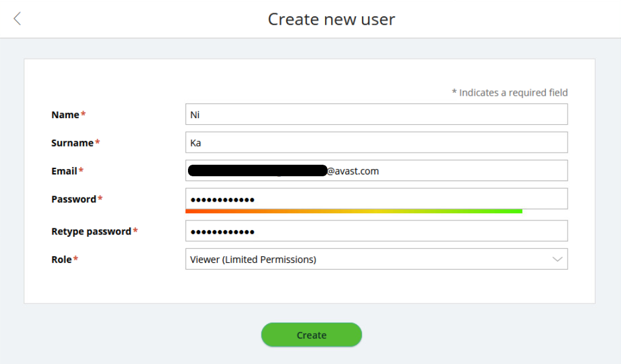Click the Email input containing avast.com
This screenshot has height=364, width=621.
pyautogui.click(x=376, y=170)
